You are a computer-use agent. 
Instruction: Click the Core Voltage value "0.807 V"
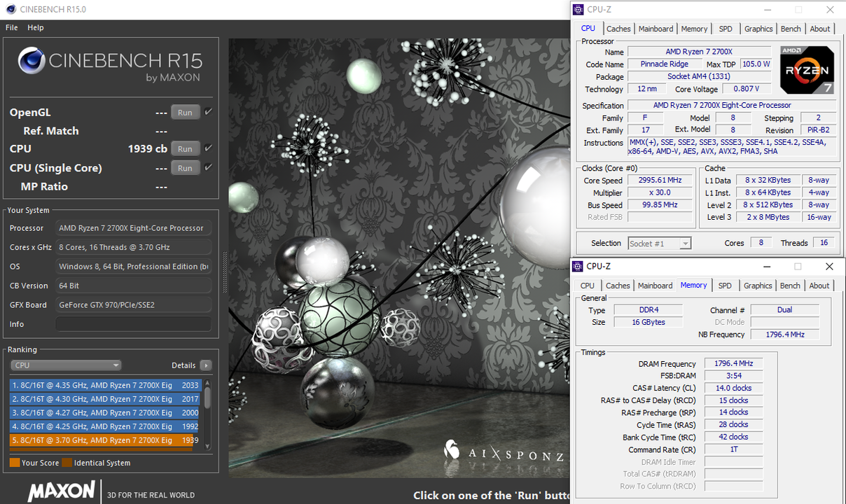coord(746,90)
